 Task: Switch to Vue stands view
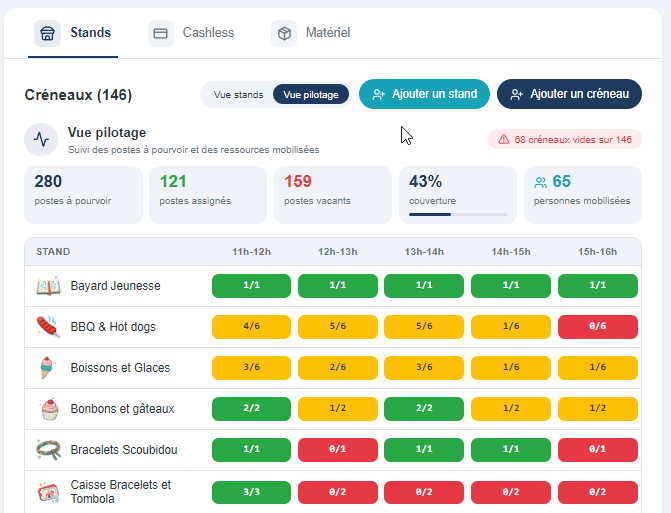[238, 95]
